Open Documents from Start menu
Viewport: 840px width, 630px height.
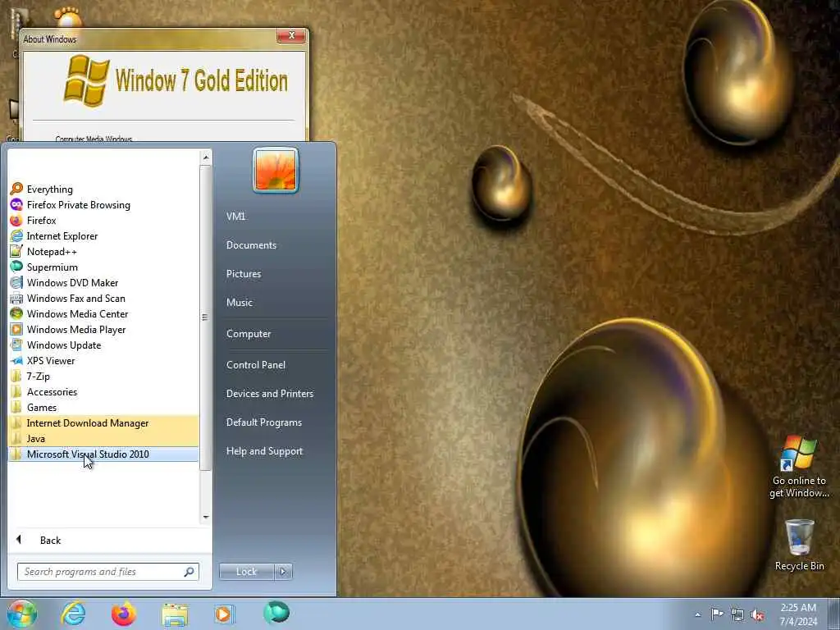coord(251,244)
